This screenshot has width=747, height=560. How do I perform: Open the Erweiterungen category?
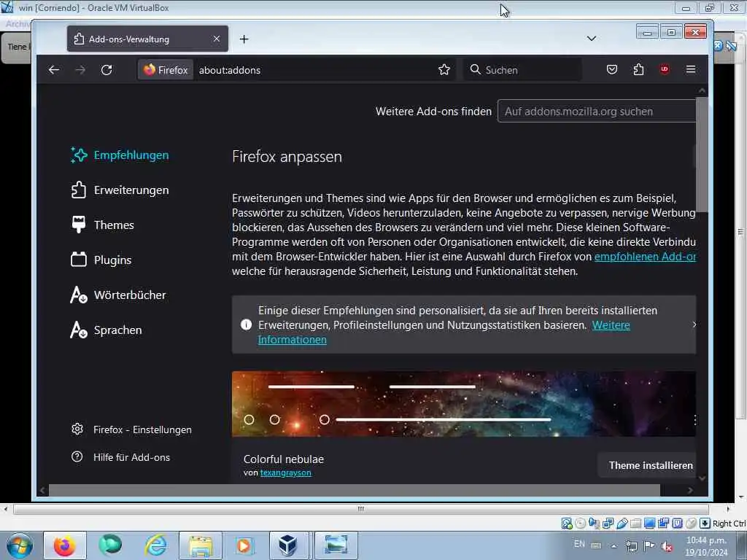120,190
